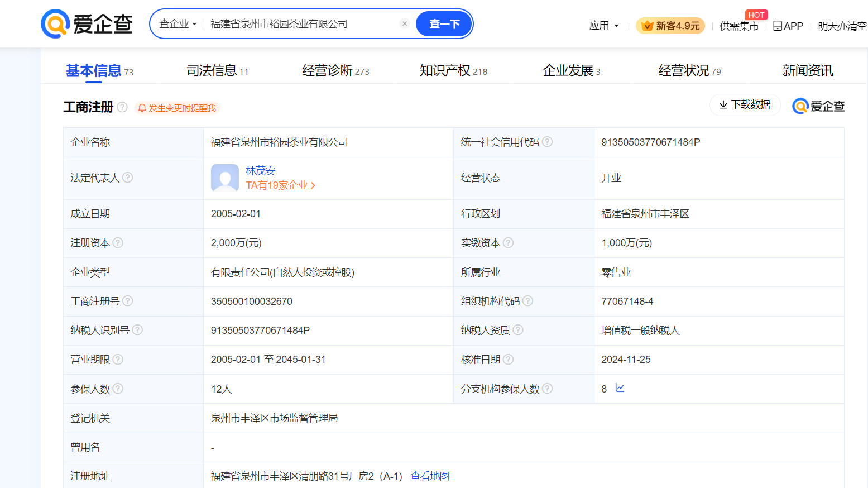Image resolution: width=868 pixels, height=488 pixels.
Task: Click the 查一下 search button
Action: click(x=444, y=24)
